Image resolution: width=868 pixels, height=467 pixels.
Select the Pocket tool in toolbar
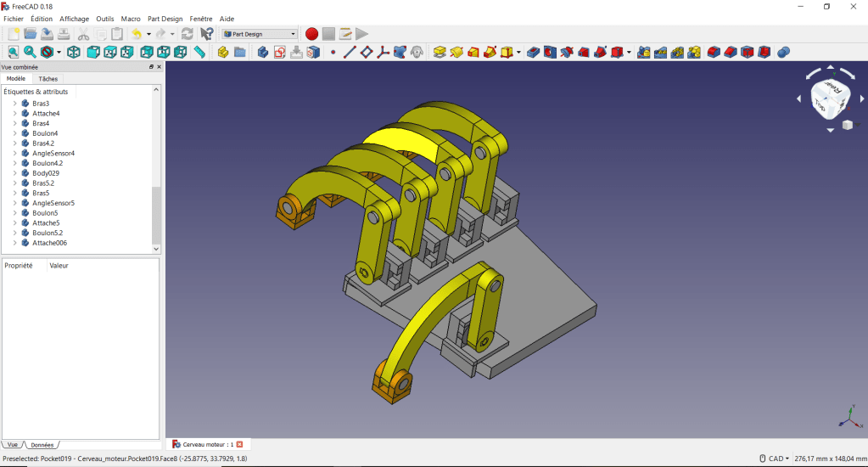point(533,53)
